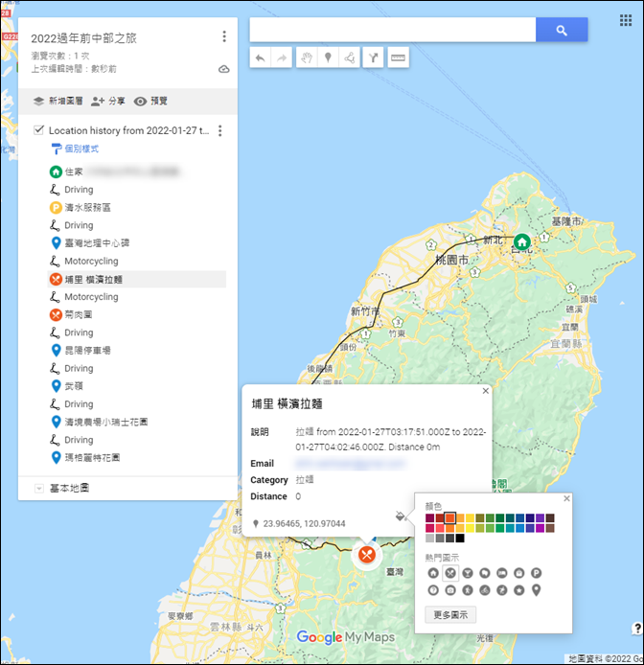Close the 埔里 橫濱拉麵 info window
Screen dimensions: 644x665
(x=486, y=391)
